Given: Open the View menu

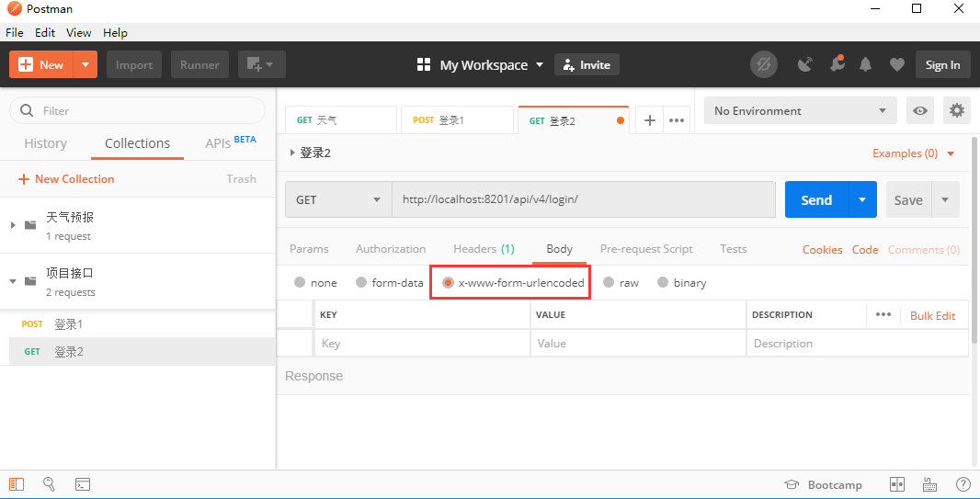Looking at the screenshot, I should coord(79,33).
